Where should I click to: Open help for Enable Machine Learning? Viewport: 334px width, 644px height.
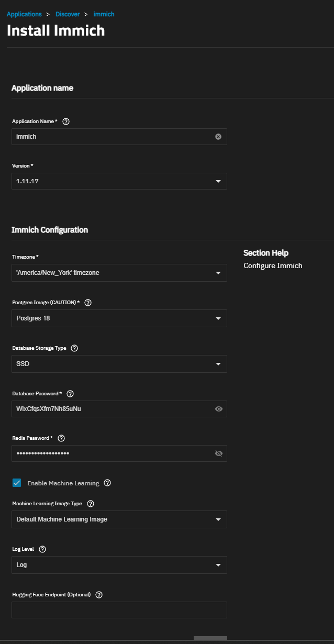click(x=107, y=483)
